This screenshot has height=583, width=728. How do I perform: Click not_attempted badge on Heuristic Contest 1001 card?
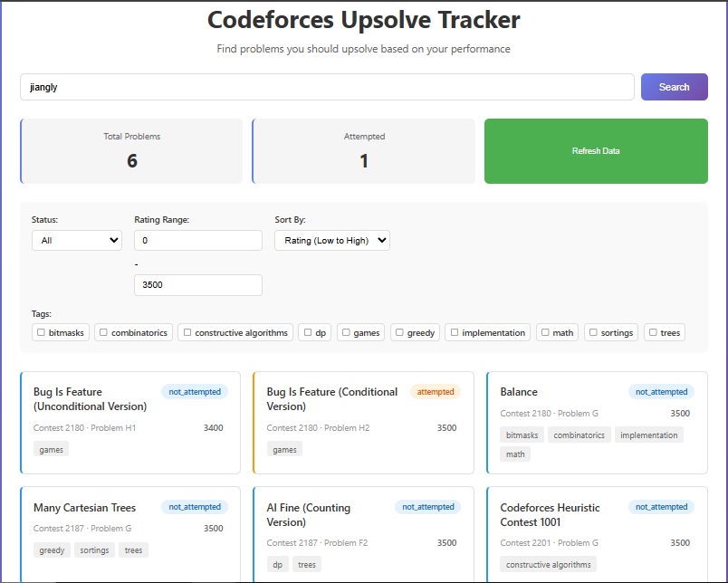coord(661,507)
